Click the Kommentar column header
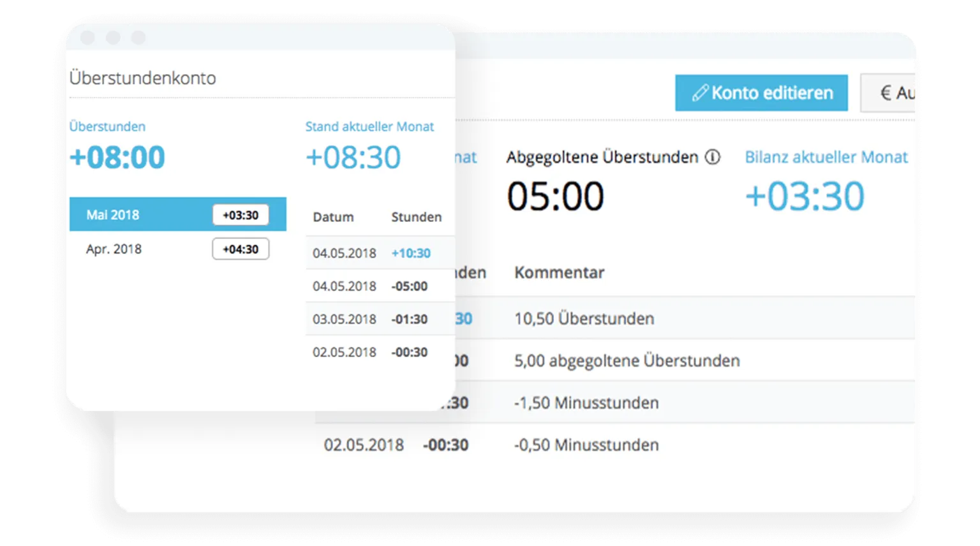980x546 pixels. click(x=559, y=272)
